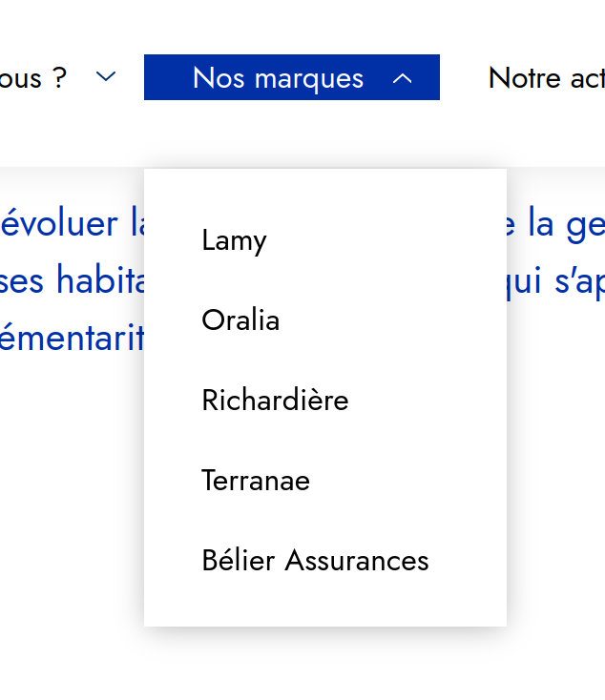Expand the menu with the down chevron left of Nos marques
The width and height of the screenshot is (605, 700).
coord(107,76)
